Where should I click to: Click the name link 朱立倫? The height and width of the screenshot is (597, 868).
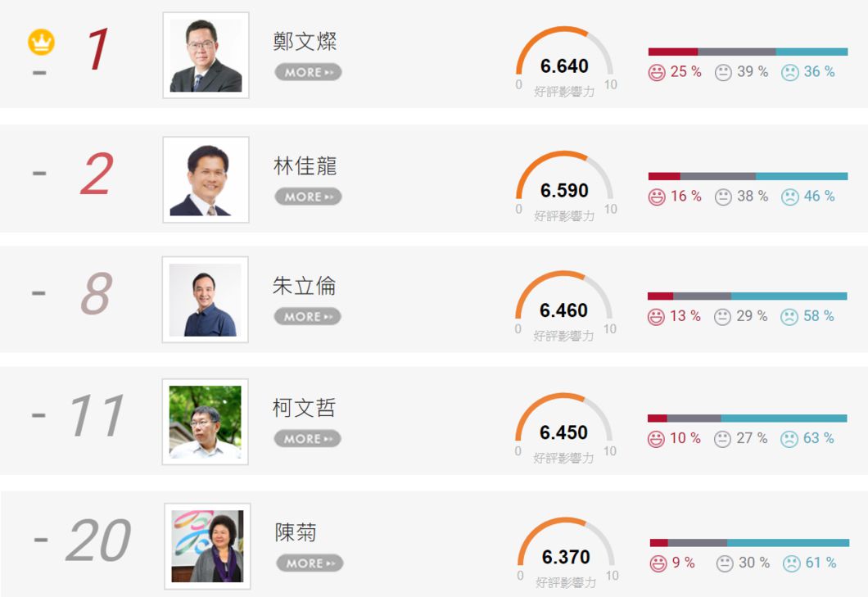pos(304,287)
